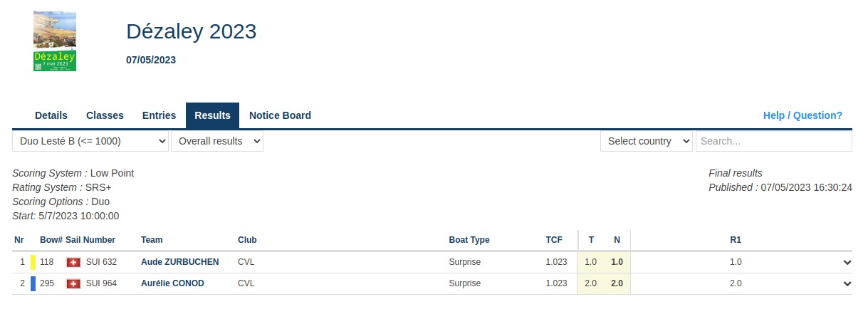The image size is (868, 319).
Task: Click the Search input field
Action: [x=773, y=141]
